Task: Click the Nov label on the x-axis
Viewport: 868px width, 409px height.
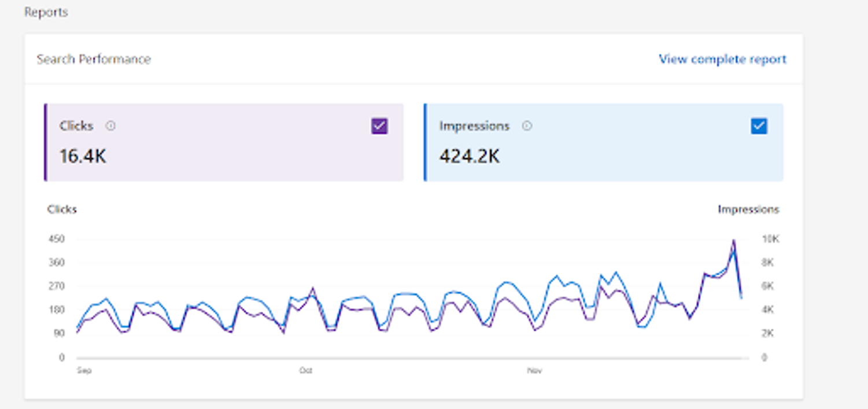Action: click(x=534, y=371)
